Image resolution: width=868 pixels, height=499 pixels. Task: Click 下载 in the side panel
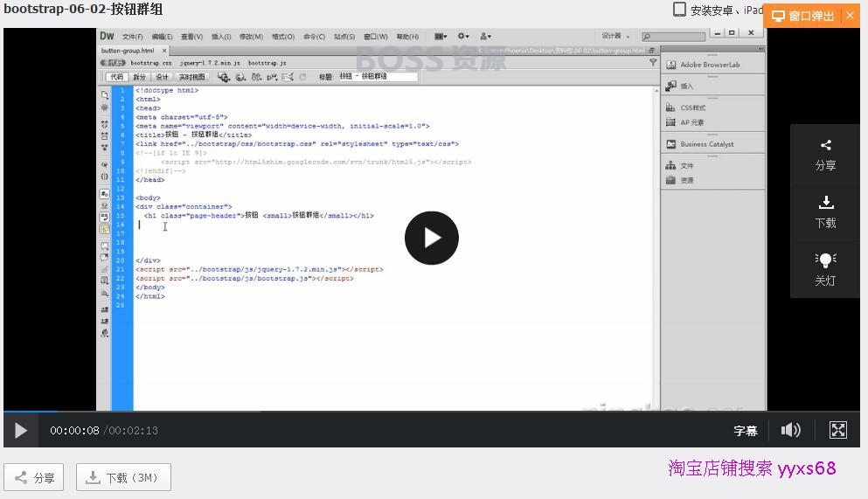tap(825, 212)
